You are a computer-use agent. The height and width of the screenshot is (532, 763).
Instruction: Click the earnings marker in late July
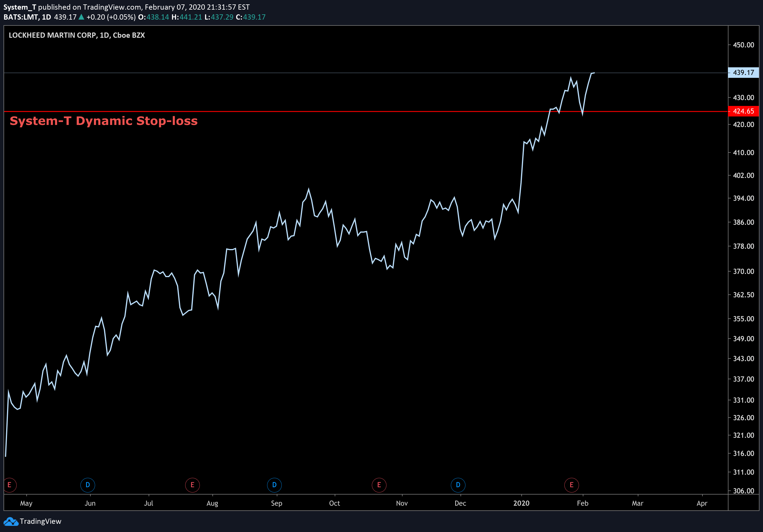click(x=193, y=485)
